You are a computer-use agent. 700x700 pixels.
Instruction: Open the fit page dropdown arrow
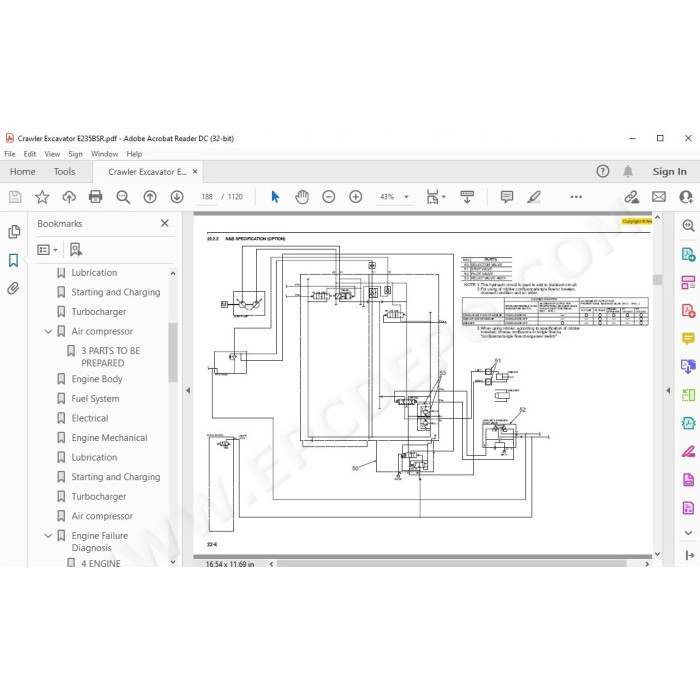(x=443, y=197)
